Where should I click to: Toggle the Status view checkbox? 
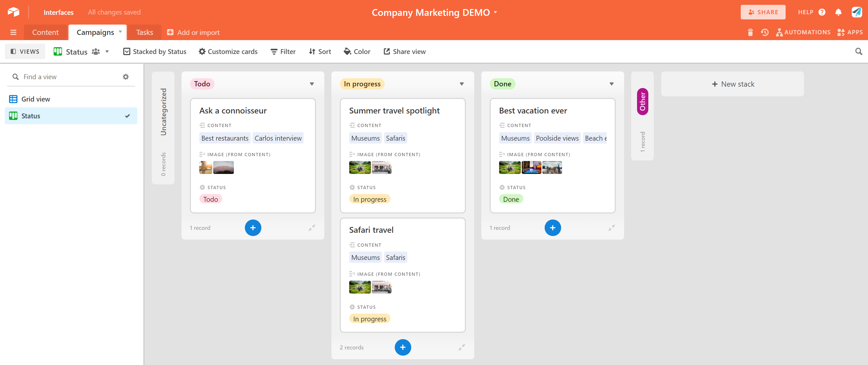click(128, 116)
